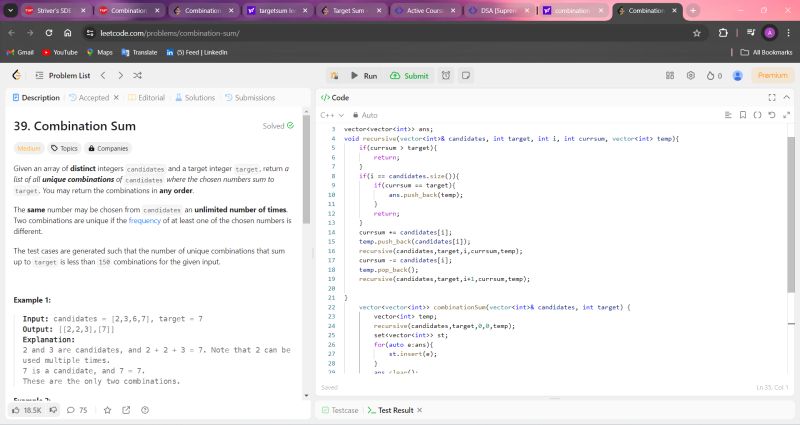Expand the Topics tag
Viewport: 800px width, 425px height.
64,148
